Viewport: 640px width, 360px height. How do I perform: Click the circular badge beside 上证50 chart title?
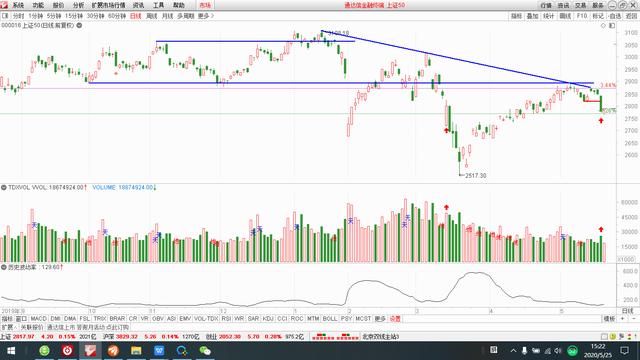79,25
